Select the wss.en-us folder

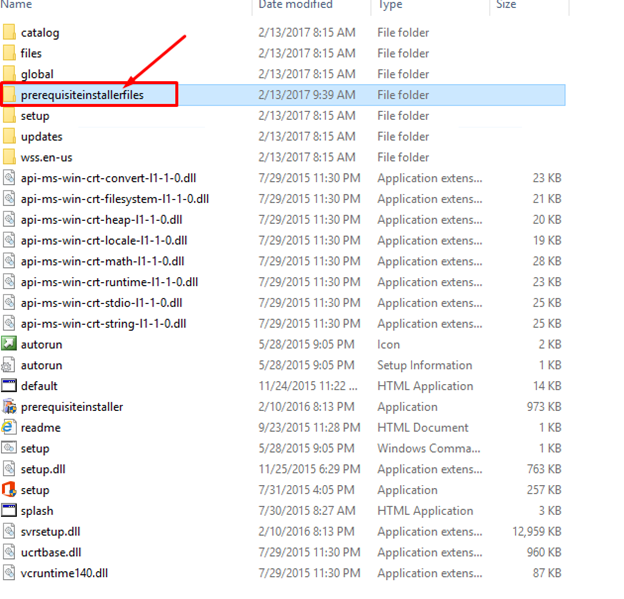point(46,157)
